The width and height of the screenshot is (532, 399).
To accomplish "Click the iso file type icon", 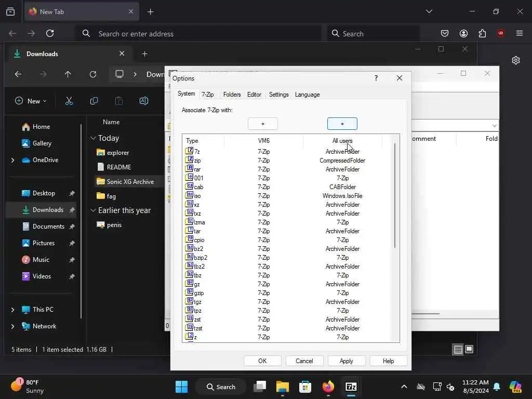I will 189,195.
